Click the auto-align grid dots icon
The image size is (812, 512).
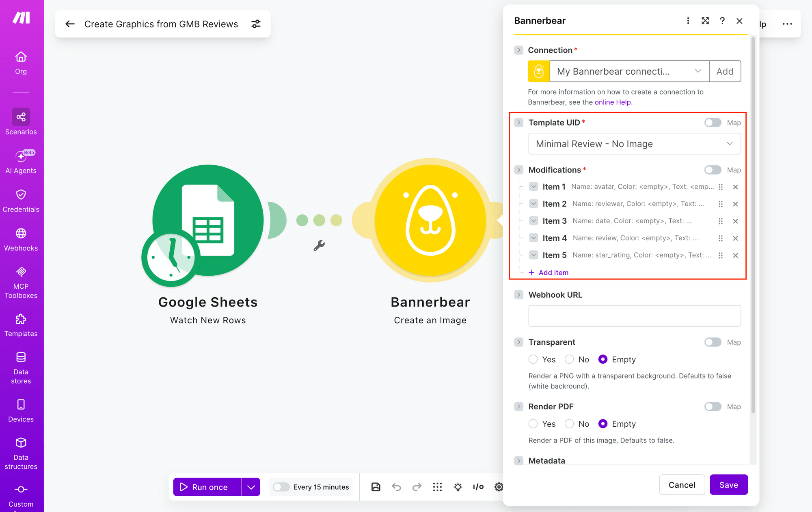[437, 487]
